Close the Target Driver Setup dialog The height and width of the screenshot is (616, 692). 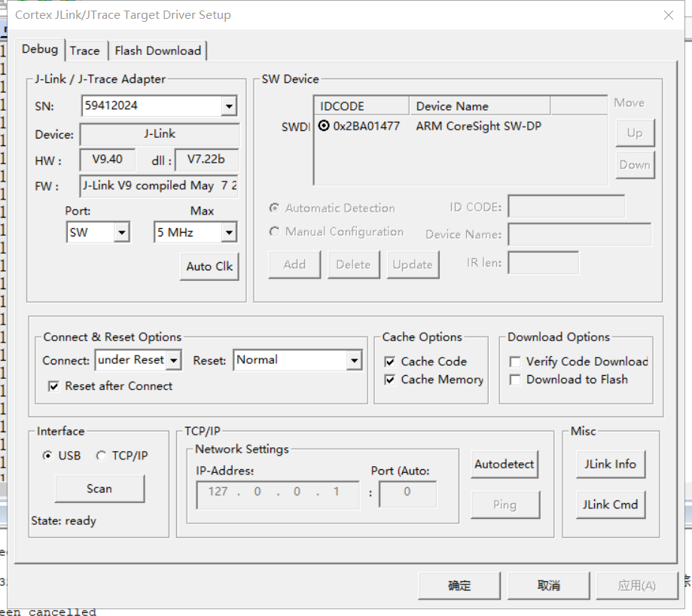pos(668,15)
